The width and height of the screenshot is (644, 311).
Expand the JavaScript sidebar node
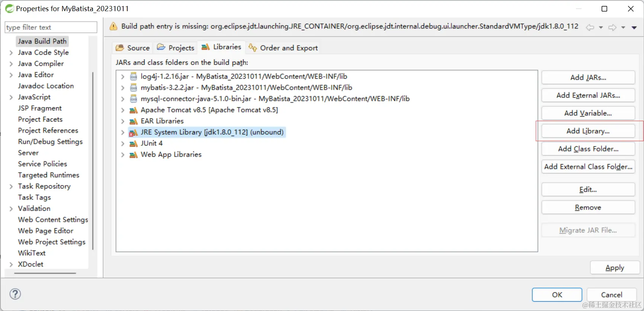click(11, 97)
